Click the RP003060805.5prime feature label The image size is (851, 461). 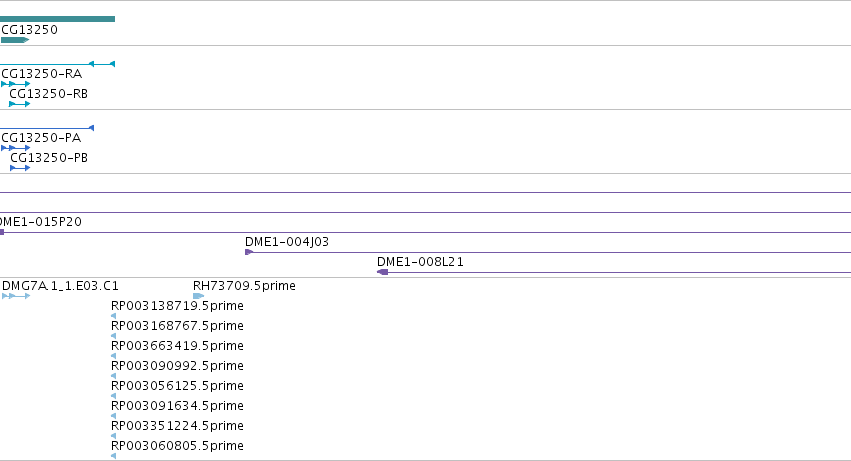[x=177, y=446]
